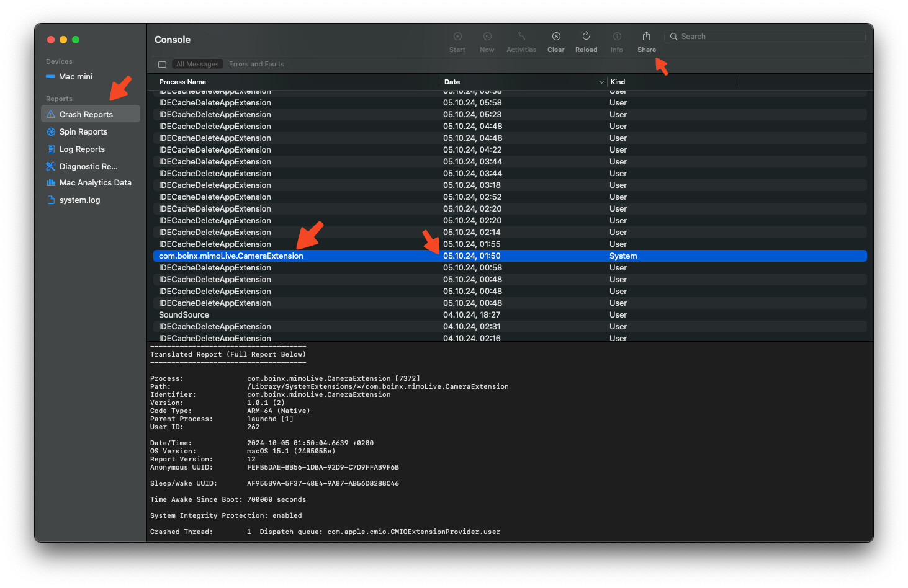Click 'System Integrity Protection: enabled' line
This screenshot has height=588, width=908.
[226, 516]
